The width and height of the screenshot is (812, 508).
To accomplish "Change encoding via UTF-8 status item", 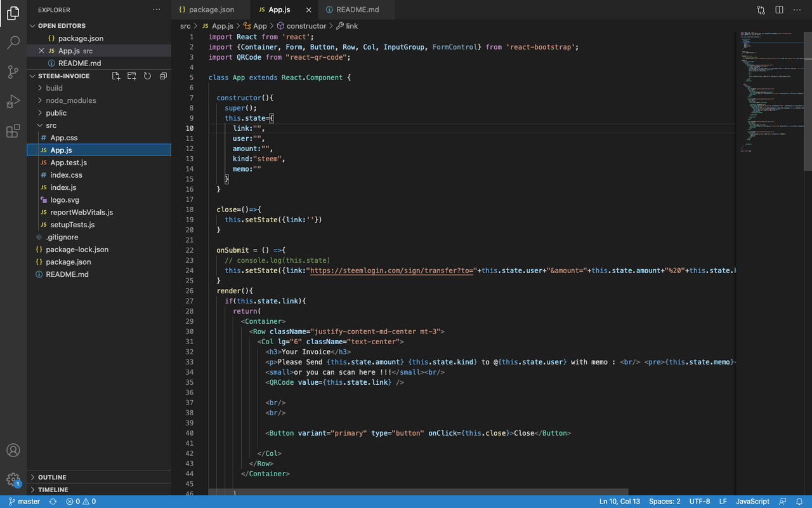I will tap(700, 502).
